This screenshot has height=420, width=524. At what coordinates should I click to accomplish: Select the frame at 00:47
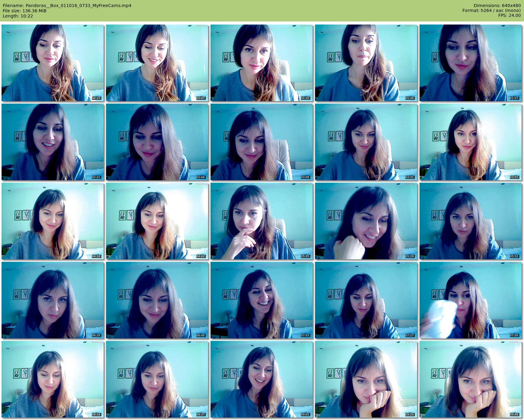click(x=157, y=63)
